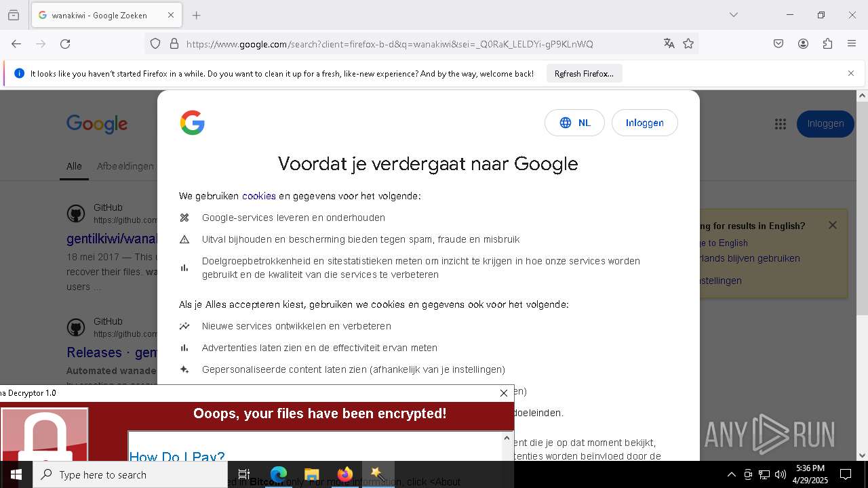Click the taskbar search box
Image resolution: width=868 pixels, height=488 pixels.
pyautogui.click(x=130, y=474)
